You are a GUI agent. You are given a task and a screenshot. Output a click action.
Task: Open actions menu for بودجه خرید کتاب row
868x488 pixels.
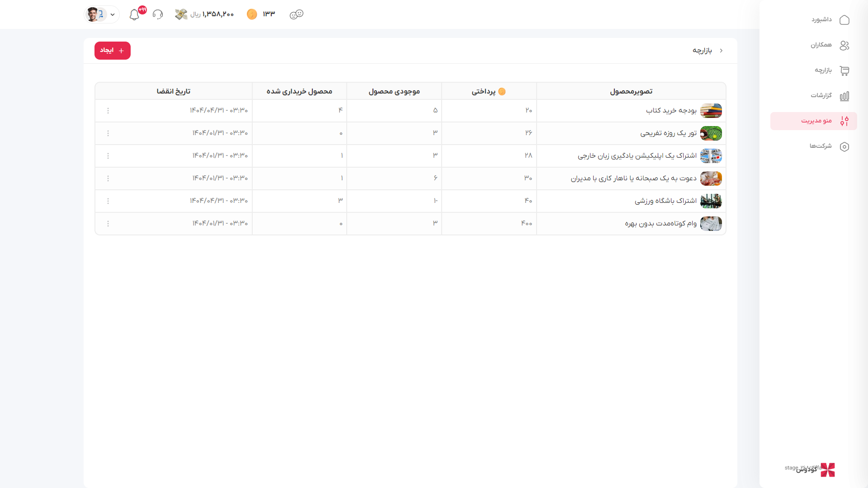(x=108, y=111)
